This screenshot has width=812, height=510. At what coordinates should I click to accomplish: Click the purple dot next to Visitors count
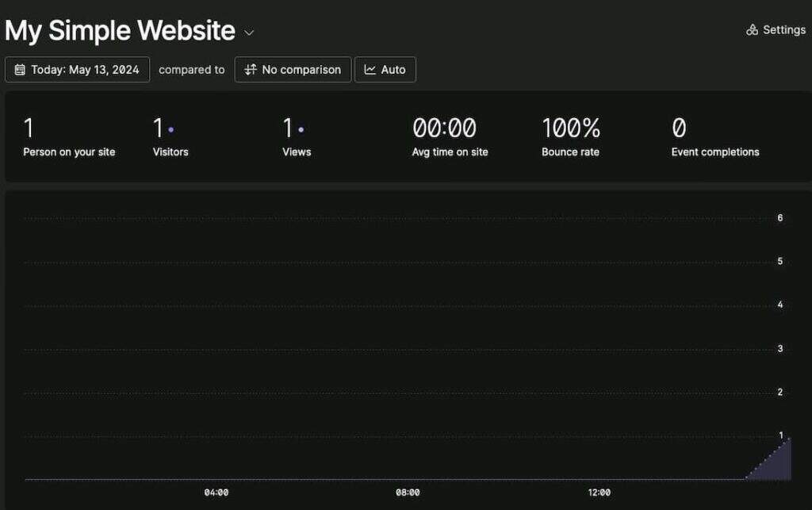point(171,129)
